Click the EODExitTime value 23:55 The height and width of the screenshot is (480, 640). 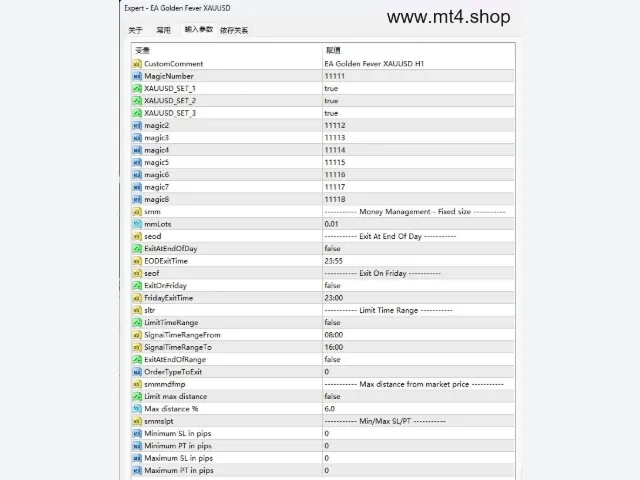click(333, 261)
